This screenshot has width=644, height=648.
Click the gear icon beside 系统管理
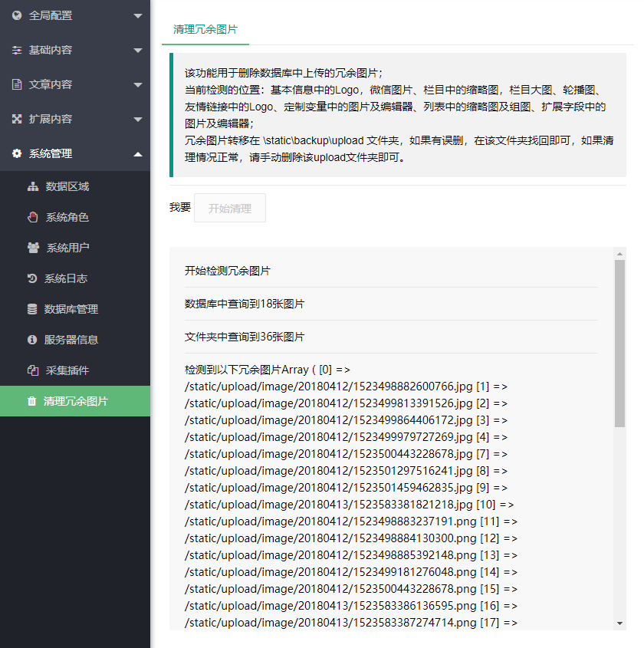(17, 154)
